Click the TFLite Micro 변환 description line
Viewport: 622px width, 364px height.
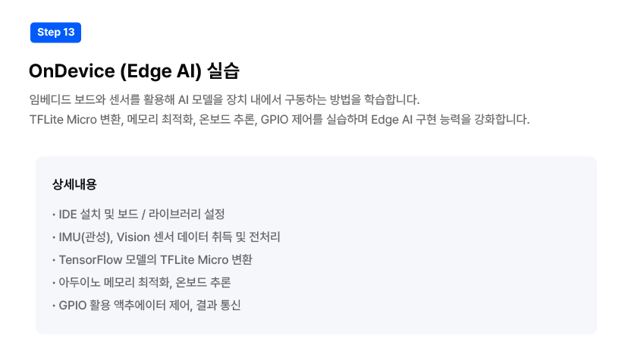pyautogui.click(x=280, y=119)
